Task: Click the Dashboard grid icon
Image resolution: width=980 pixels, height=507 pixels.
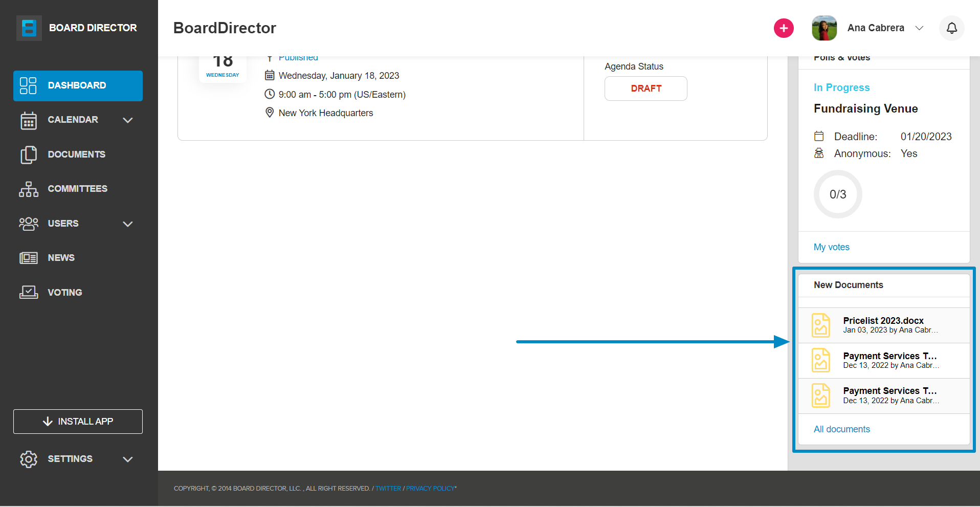Action: coord(28,85)
